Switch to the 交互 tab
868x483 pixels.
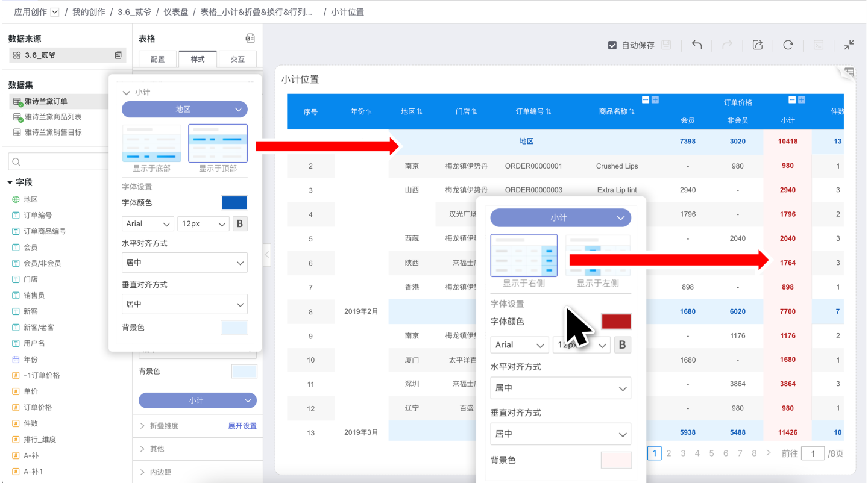click(237, 59)
